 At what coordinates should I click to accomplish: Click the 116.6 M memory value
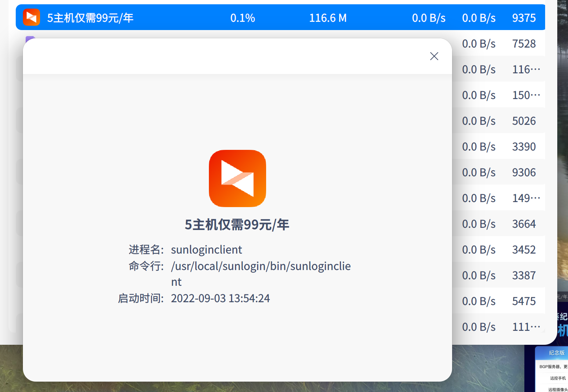[x=328, y=18]
